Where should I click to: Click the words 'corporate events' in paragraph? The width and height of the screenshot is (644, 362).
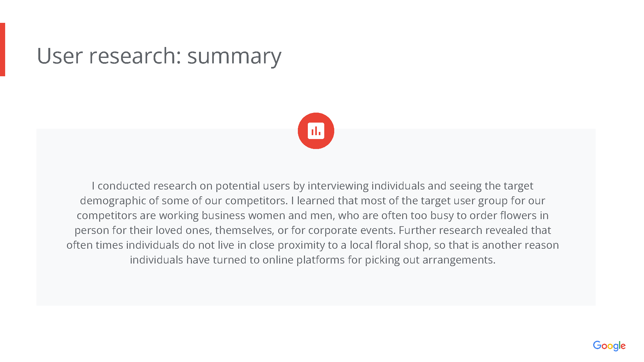(x=352, y=230)
